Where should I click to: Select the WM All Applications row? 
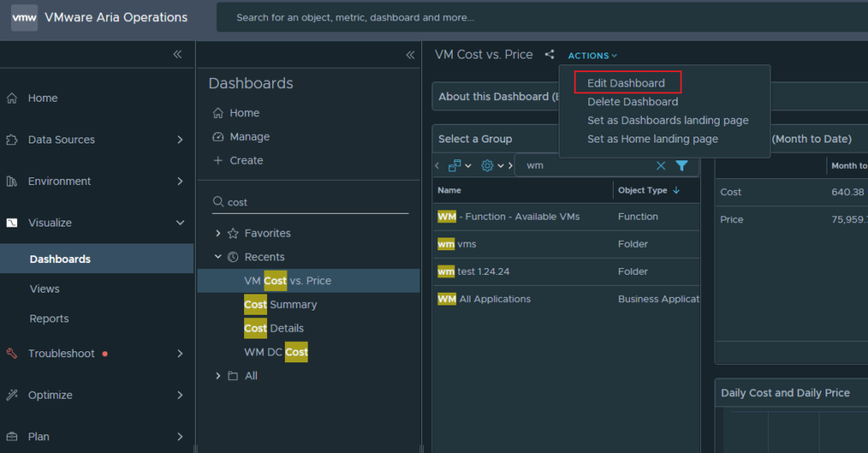point(566,299)
